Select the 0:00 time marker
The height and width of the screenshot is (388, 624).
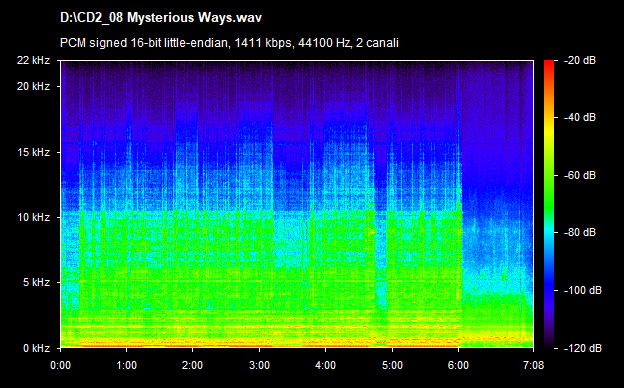pyautogui.click(x=60, y=365)
